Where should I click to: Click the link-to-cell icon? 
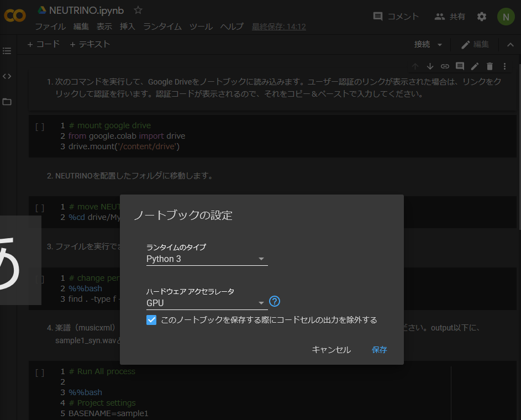[445, 66]
